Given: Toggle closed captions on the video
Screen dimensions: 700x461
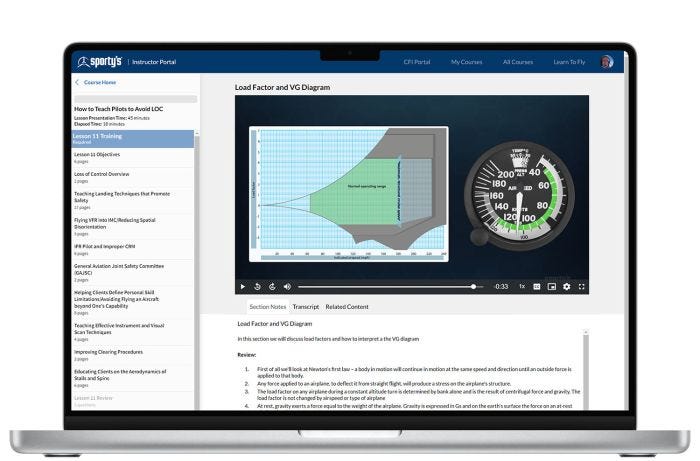Looking at the screenshot, I should click(x=536, y=286).
